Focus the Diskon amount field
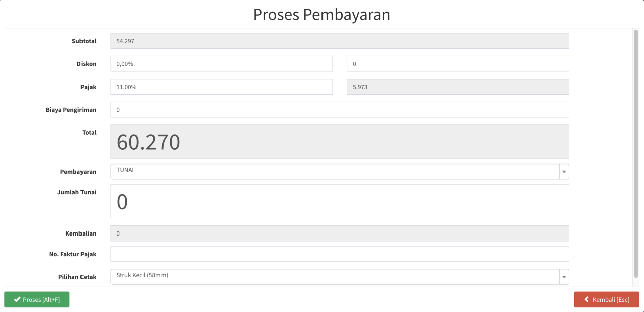This screenshot has height=312, width=644. click(458, 64)
